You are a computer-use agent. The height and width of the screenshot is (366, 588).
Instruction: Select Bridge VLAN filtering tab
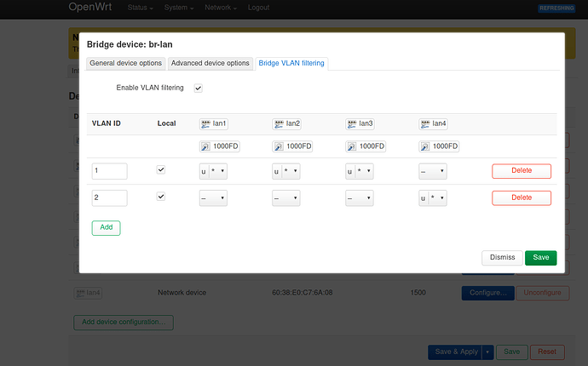coord(291,63)
